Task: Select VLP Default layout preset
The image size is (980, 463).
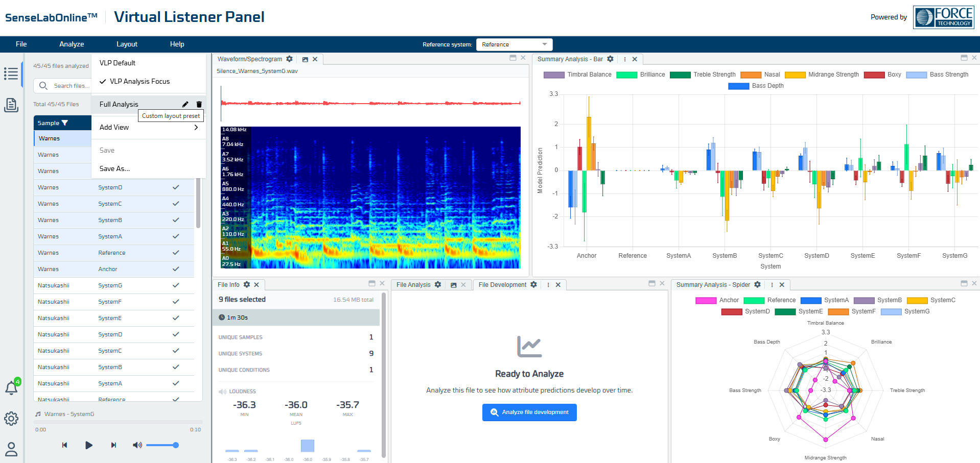Action: coord(118,63)
